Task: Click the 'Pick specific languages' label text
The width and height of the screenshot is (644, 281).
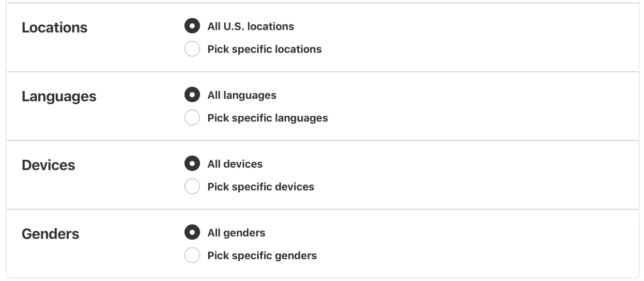Action: 267,118
